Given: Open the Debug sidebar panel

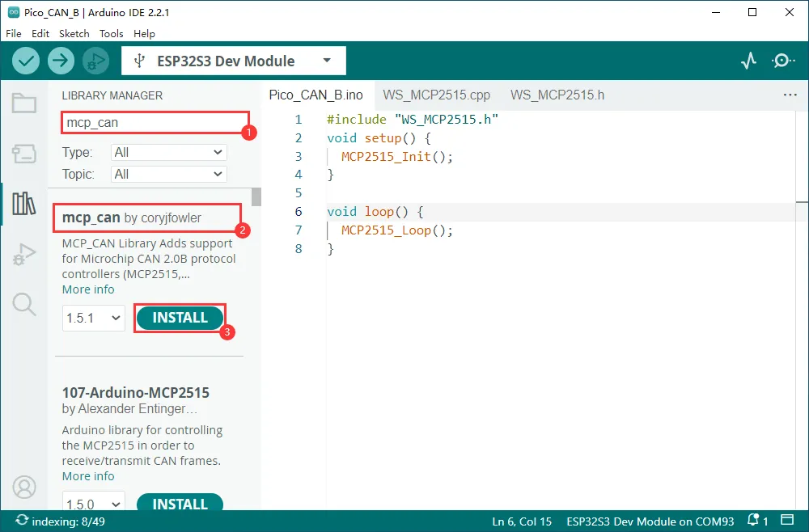Looking at the screenshot, I should [24, 254].
